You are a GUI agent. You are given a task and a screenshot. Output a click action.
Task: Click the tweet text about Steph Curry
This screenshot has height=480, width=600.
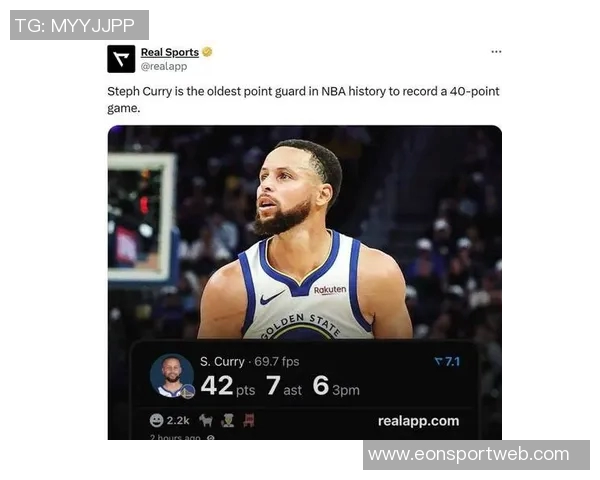[x=303, y=100]
